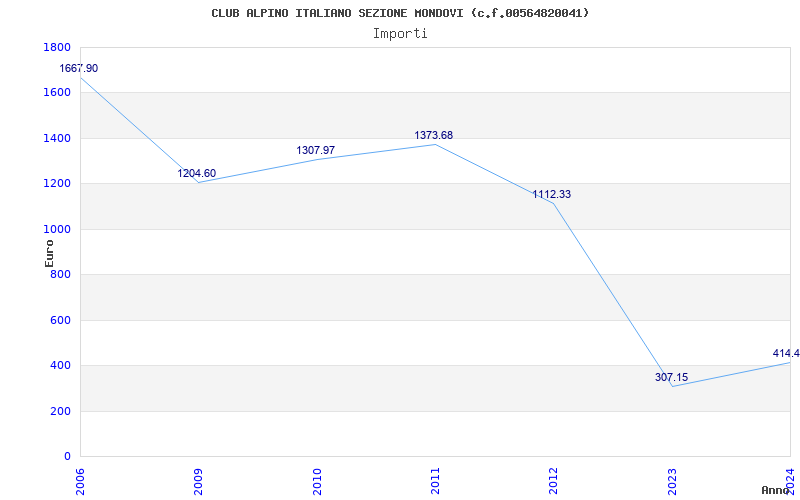Select the 1307.97 data label

tap(315, 151)
